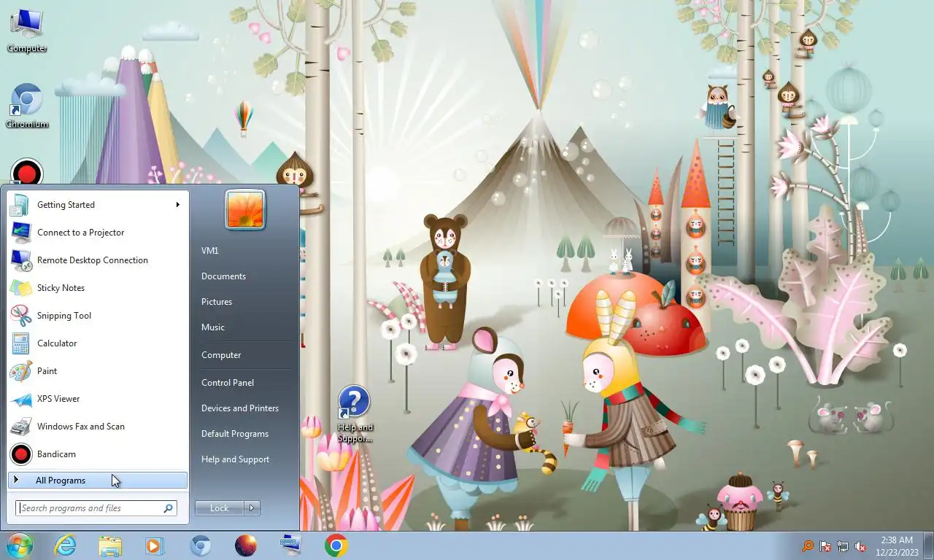Image resolution: width=934 pixels, height=560 pixels.
Task: Click the Connect to a Projector icon
Action: (20, 233)
